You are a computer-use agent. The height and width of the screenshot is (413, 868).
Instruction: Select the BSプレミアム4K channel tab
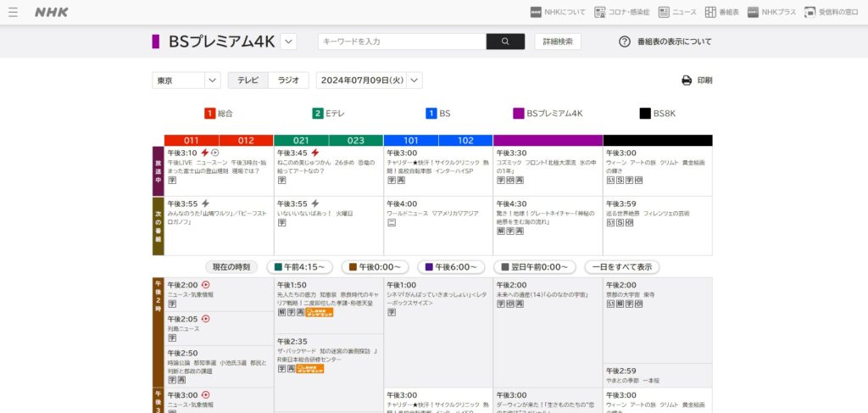[x=548, y=114]
